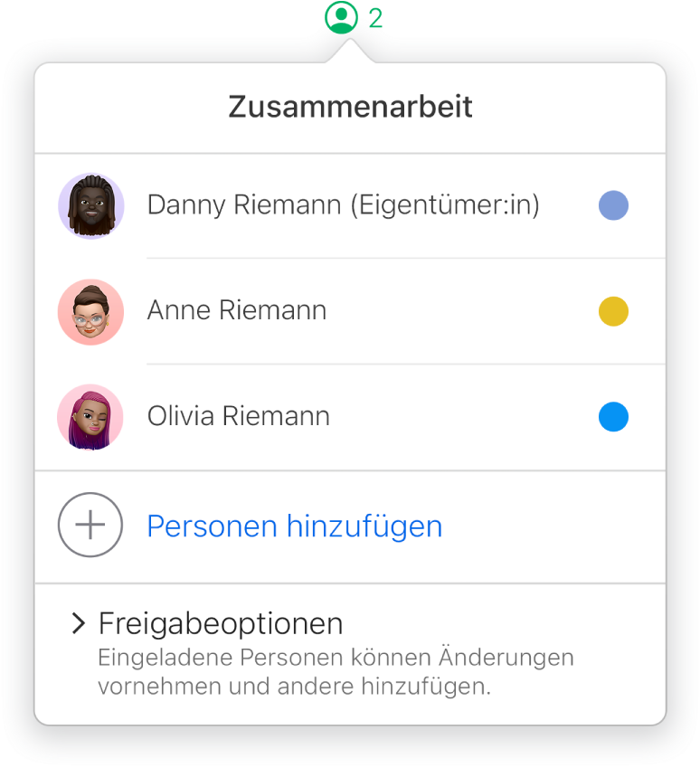Open Personen hinzufügen to invite people
This screenshot has width=700, height=768.
(296, 526)
